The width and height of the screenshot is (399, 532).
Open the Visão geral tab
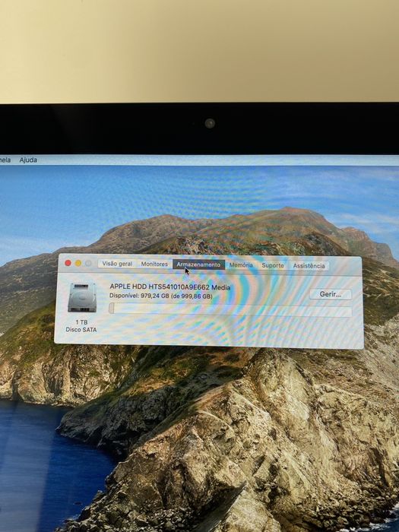point(117,264)
